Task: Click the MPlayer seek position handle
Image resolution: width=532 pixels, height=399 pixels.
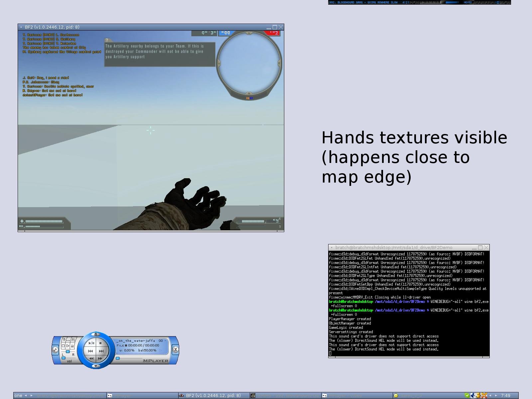Action: (118, 358)
